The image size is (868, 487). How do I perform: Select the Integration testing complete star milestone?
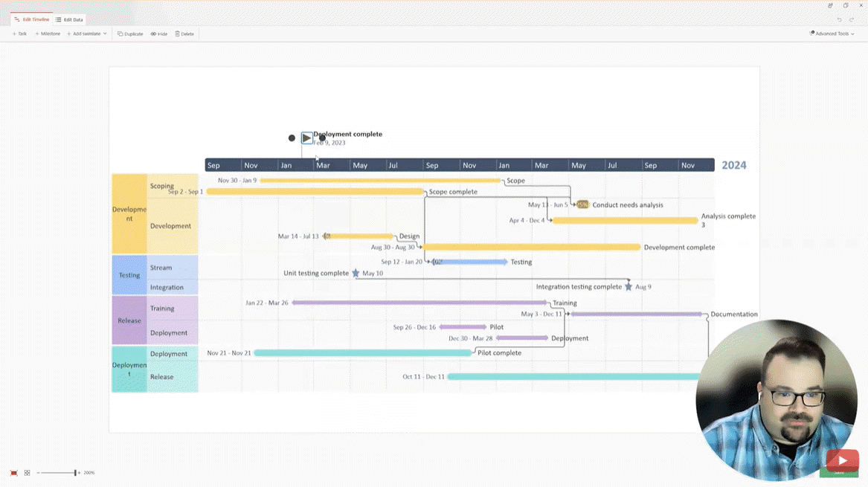(x=629, y=287)
